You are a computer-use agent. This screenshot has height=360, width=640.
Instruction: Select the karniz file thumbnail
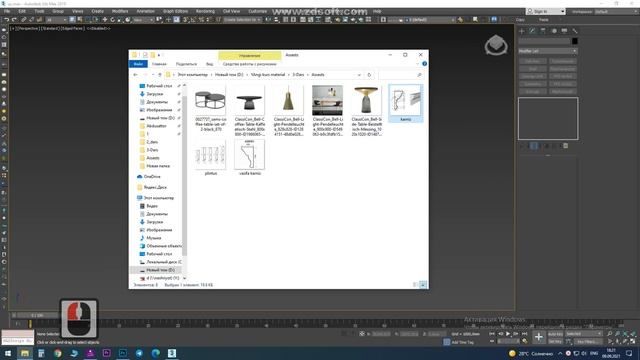406,103
